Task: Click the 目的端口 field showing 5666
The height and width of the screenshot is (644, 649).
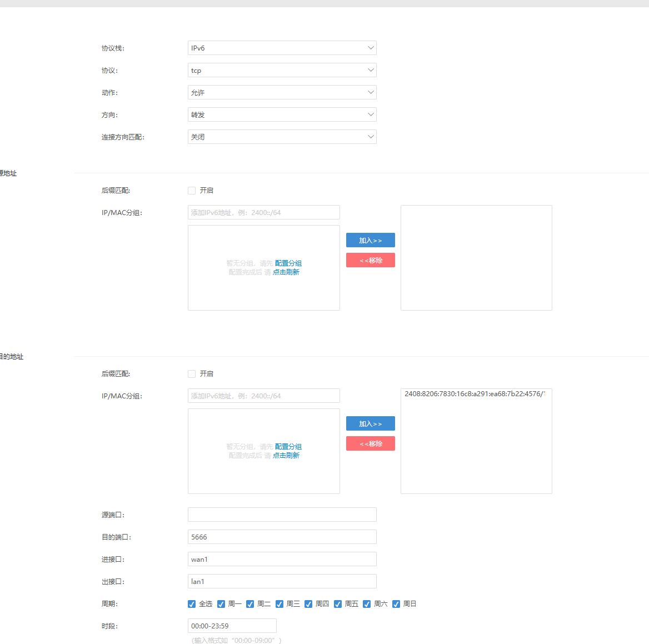Action: (x=282, y=537)
